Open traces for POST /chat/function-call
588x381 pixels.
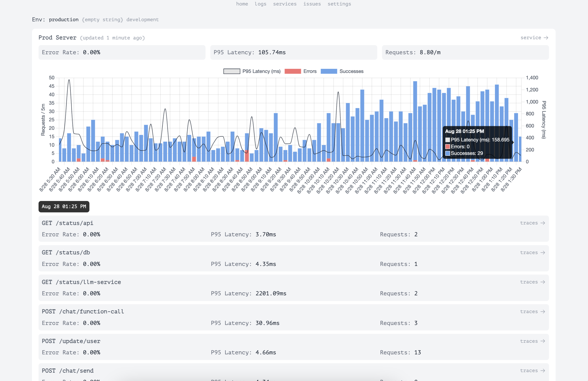pos(532,311)
